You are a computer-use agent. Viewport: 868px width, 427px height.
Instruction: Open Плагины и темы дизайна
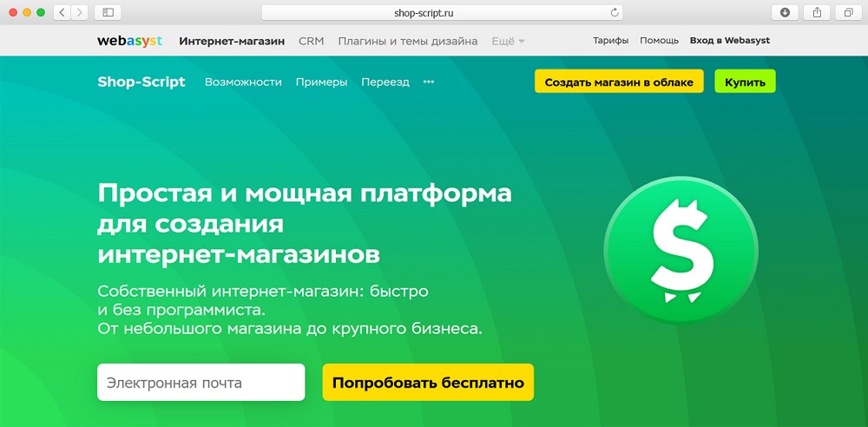click(408, 41)
